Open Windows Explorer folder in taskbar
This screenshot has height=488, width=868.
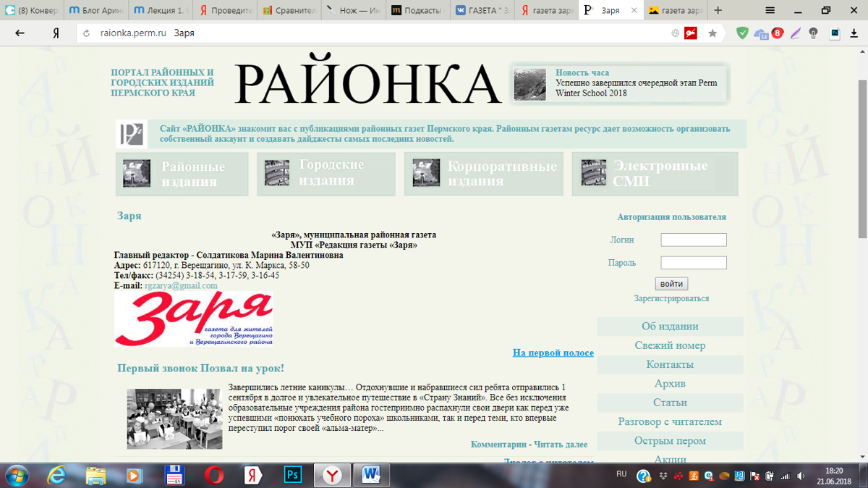95,475
